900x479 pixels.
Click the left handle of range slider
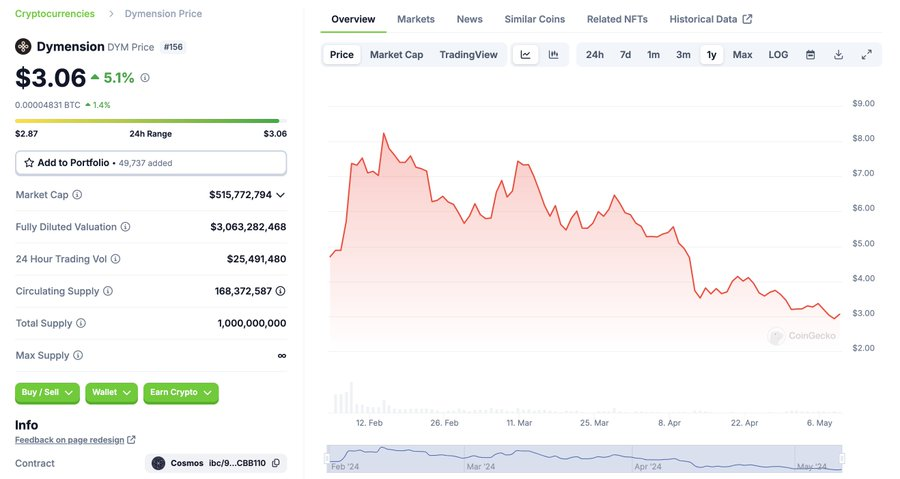pyautogui.click(x=327, y=459)
